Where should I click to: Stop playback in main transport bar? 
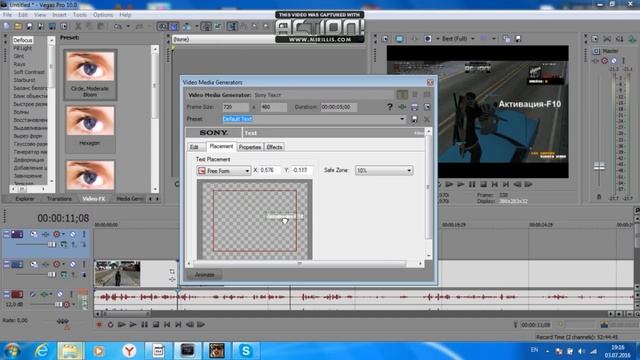[x=156, y=325]
